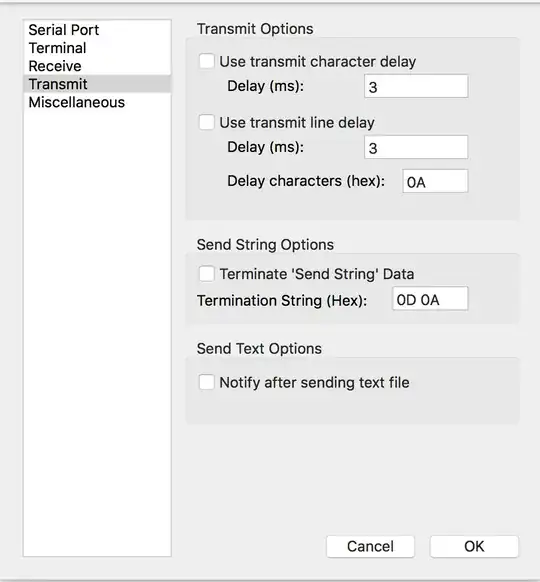Click the line delay (ms) input field
This screenshot has width=540, height=582.
416,147
